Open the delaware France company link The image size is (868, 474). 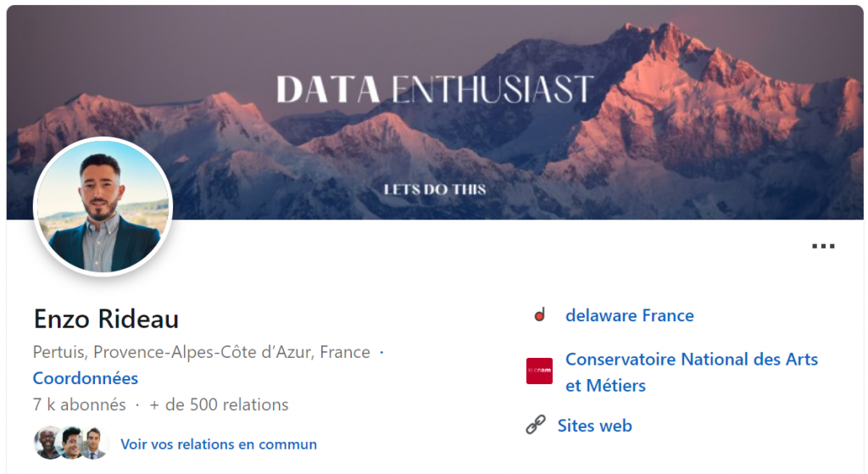[629, 315]
